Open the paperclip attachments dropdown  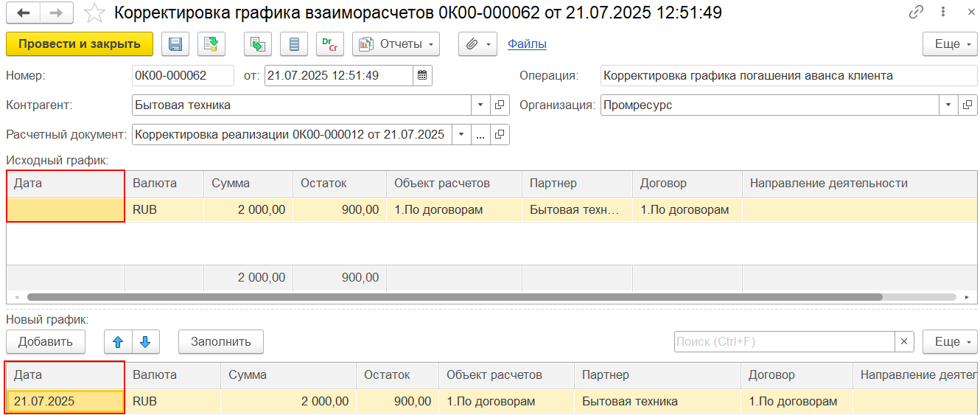(x=477, y=44)
